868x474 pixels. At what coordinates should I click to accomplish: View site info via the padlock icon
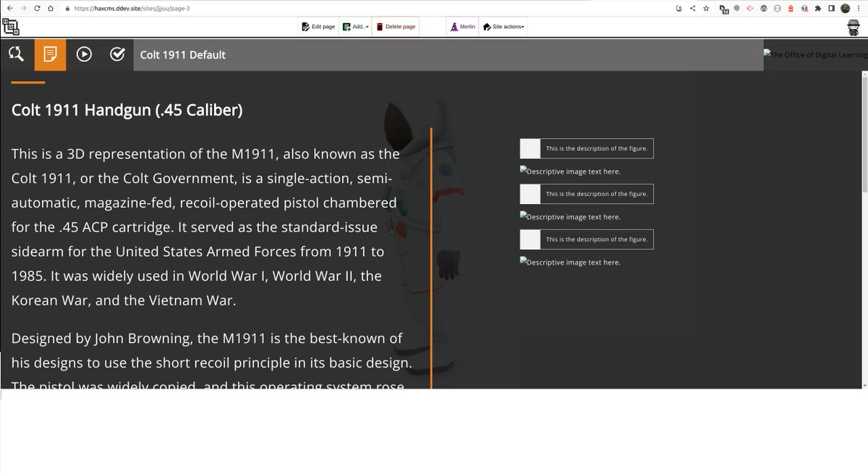click(x=68, y=9)
